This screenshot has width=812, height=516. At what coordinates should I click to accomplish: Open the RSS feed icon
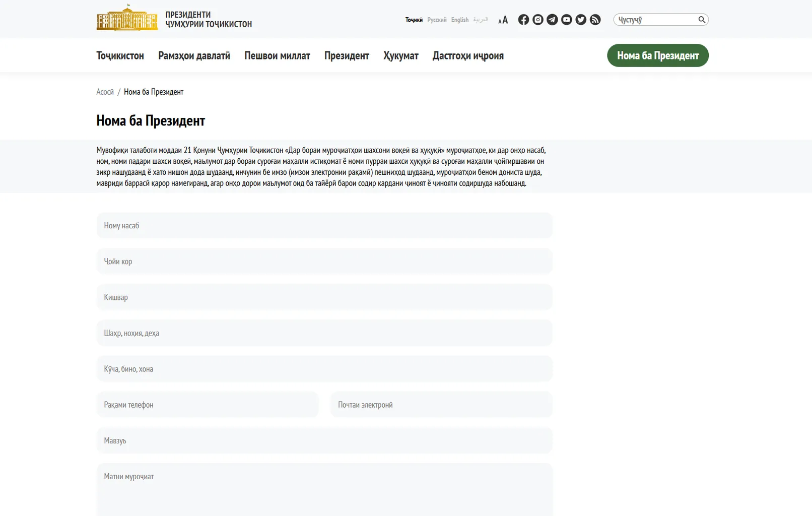(595, 20)
